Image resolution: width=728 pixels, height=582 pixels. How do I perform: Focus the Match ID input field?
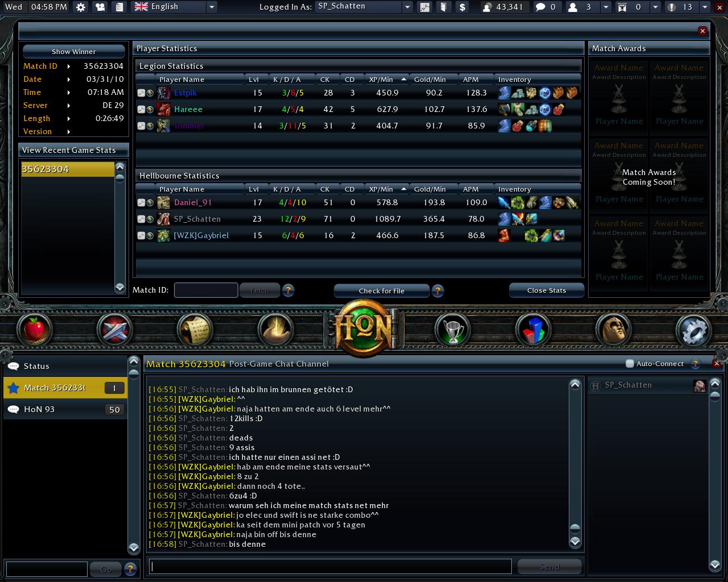coord(206,290)
